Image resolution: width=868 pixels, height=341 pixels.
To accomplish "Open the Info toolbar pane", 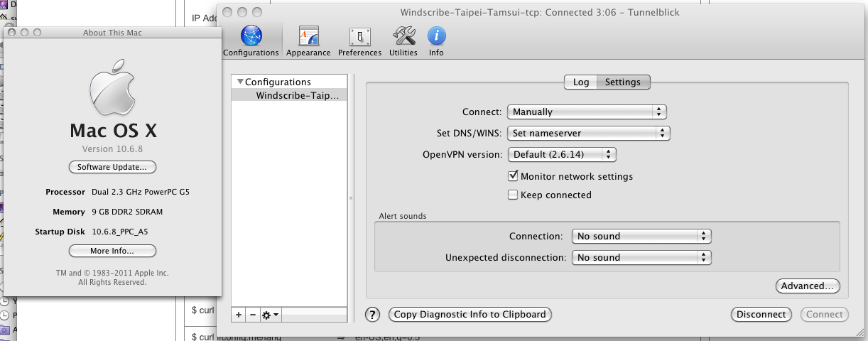I will (436, 41).
